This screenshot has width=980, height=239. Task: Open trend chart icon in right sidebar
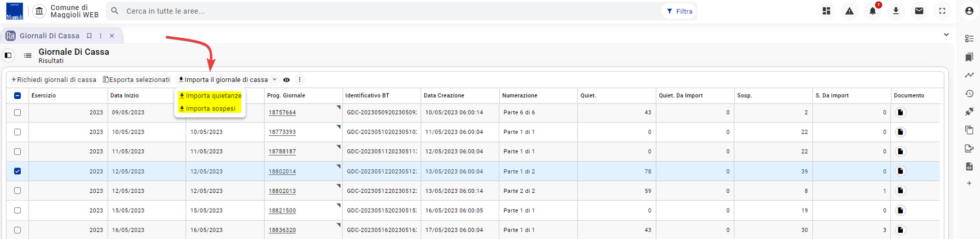969,75
